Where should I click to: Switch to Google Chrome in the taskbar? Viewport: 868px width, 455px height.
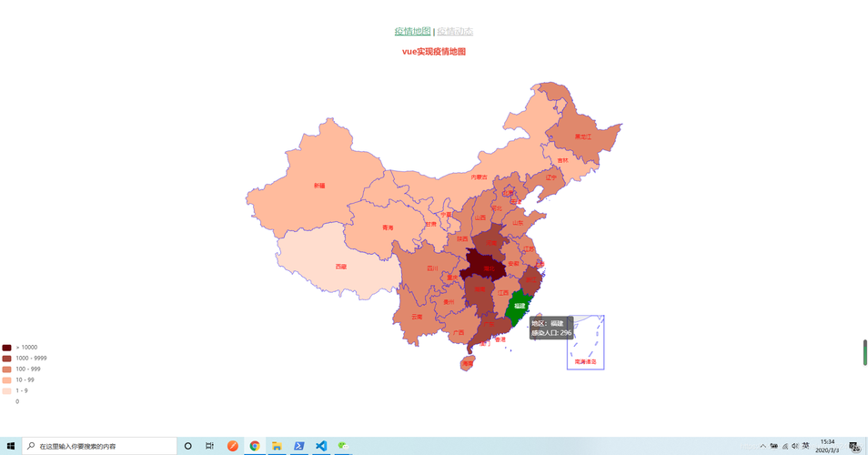[x=255, y=446]
